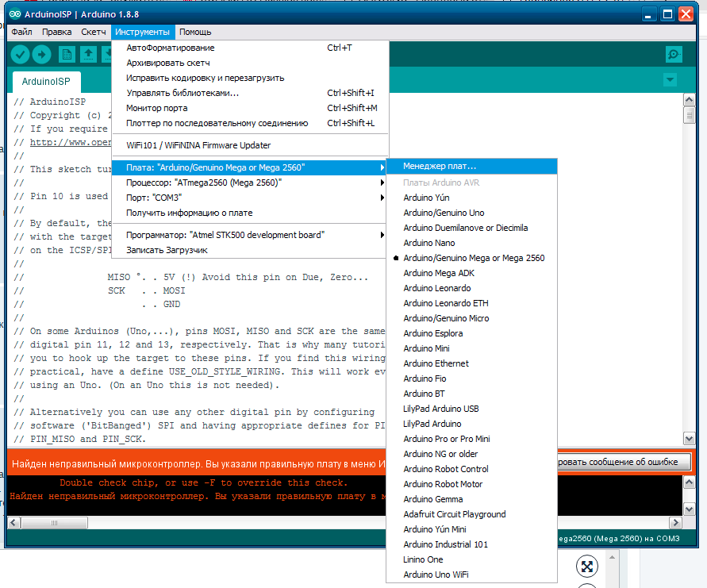
Task: Open Управлять библиотеками
Action: point(250,93)
